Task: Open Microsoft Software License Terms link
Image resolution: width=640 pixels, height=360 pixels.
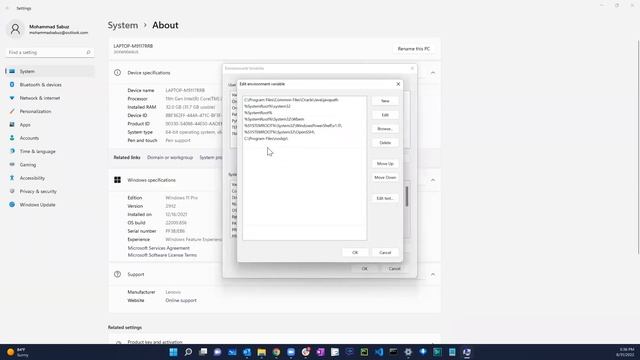Action: tap(162, 255)
